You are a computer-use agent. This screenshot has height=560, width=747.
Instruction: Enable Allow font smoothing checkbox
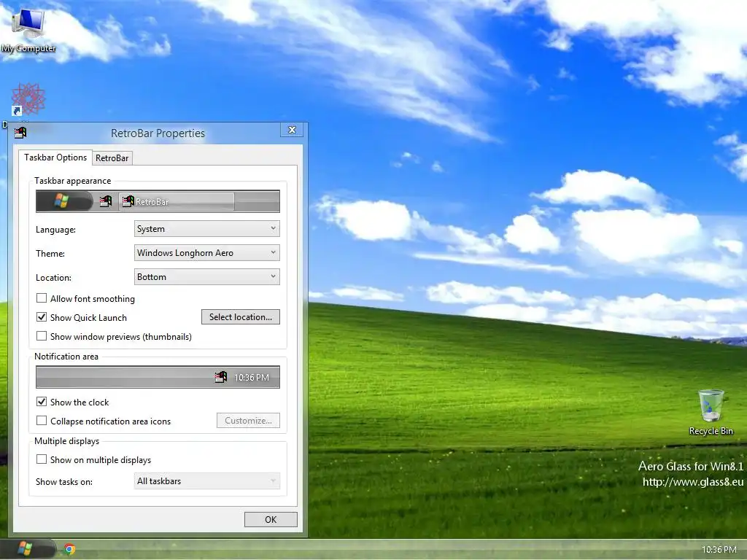42,298
